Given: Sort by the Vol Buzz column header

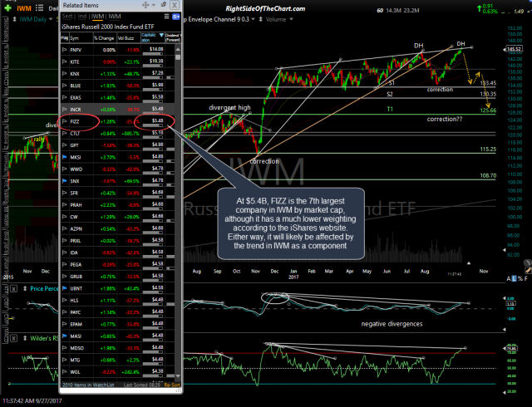Looking at the screenshot, I should 129,38.
